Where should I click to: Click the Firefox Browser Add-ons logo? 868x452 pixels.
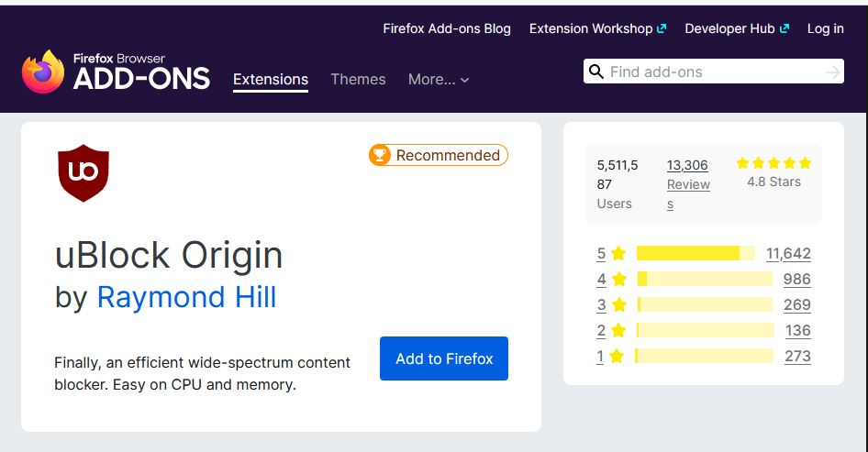(x=116, y=72)
